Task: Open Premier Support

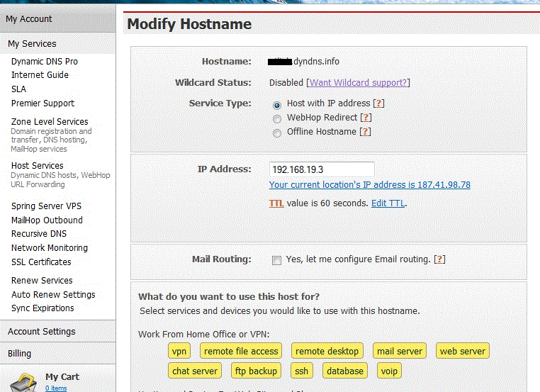Action: tap(43, 103)
